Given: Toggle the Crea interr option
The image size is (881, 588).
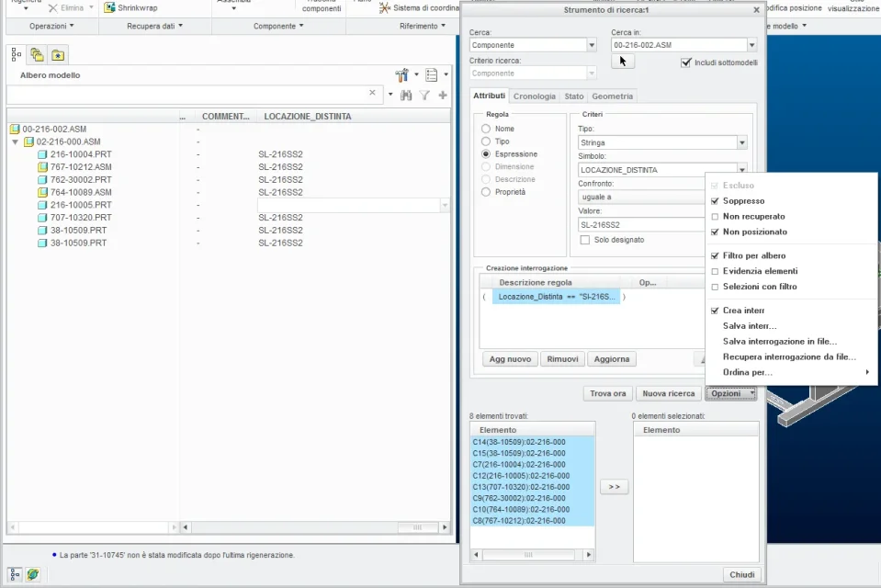Looking at the screenshot, I should coord(715,311).
